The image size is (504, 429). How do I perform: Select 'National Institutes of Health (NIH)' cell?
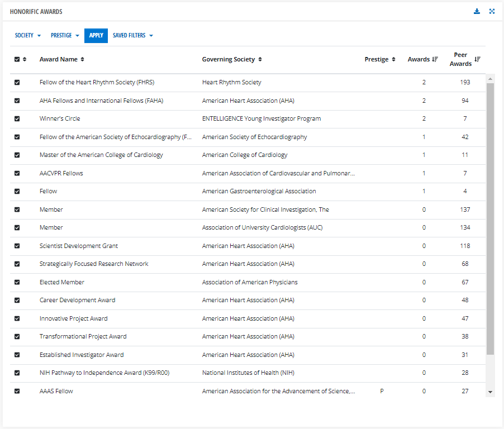coord(248,373)
